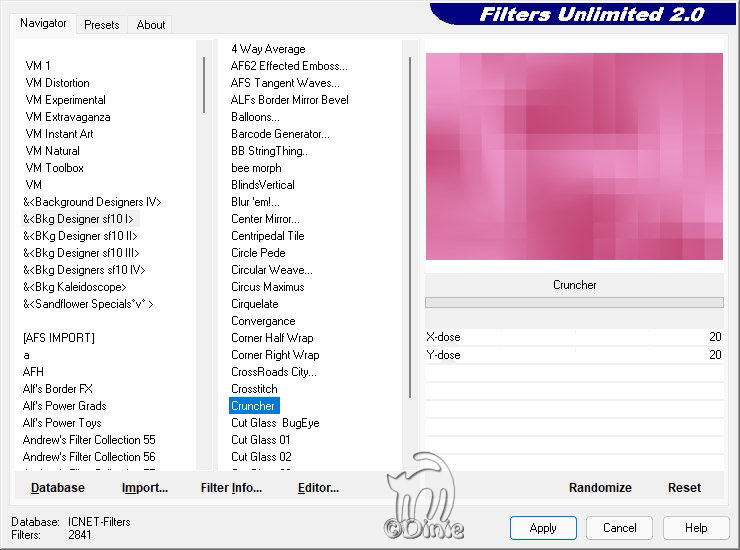Select VM Distortion filter category
This screenshot has width=740, height=550.
57,83
